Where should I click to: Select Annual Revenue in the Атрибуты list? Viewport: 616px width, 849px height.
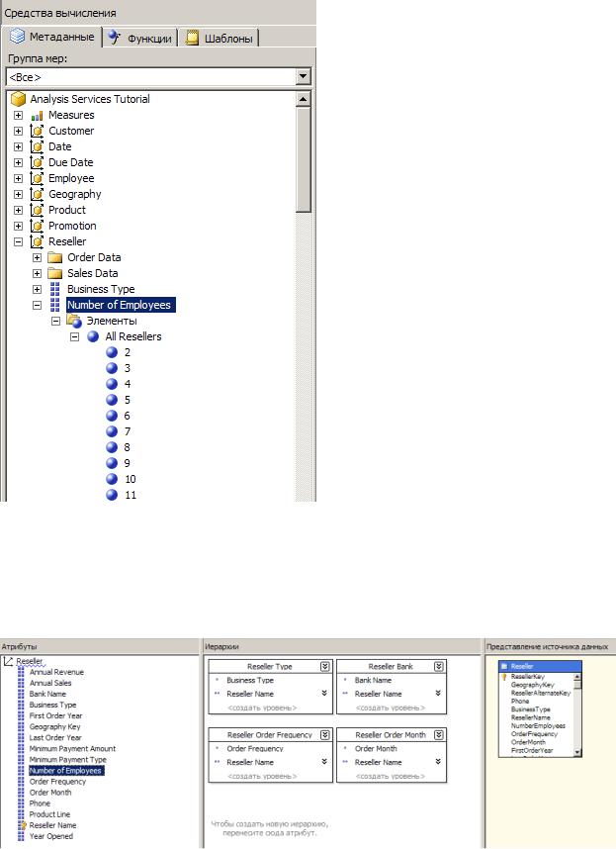click(56, 672)
